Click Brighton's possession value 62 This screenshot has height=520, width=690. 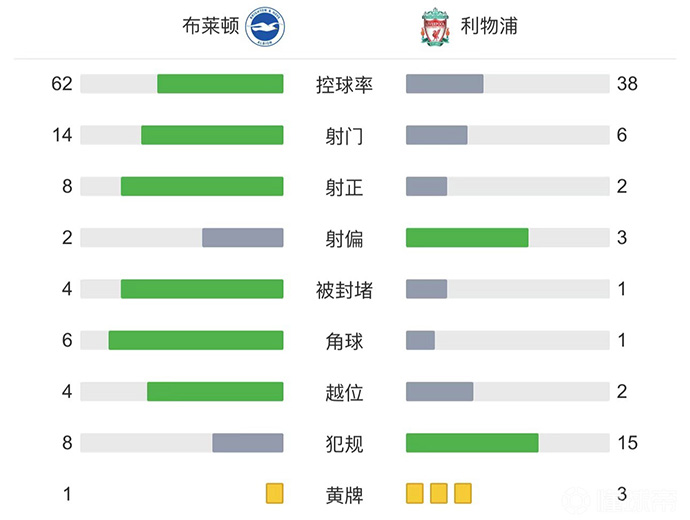[62, 84]
